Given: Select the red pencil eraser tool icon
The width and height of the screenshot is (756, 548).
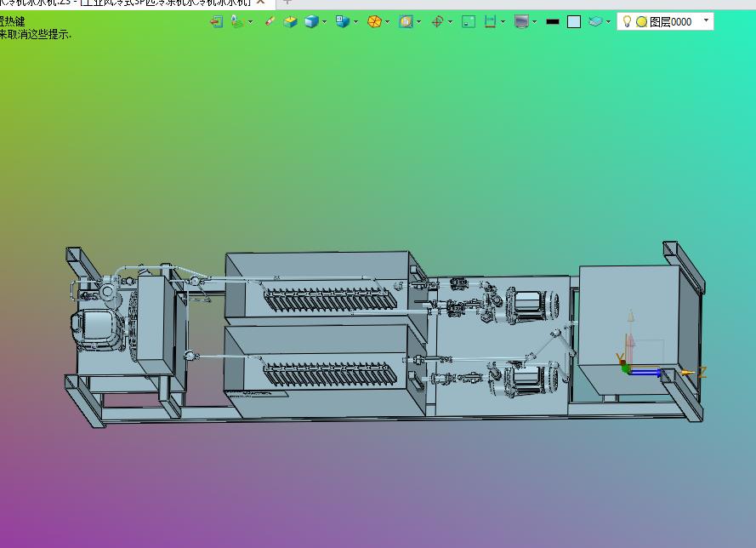Looking at the screenshot, I should [x=270, y=21].
